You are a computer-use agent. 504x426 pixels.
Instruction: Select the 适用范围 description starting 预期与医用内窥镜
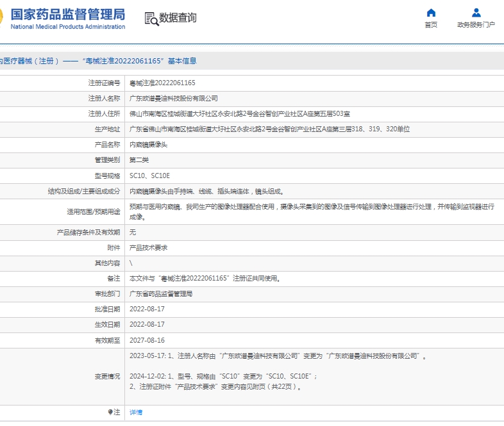312,211
